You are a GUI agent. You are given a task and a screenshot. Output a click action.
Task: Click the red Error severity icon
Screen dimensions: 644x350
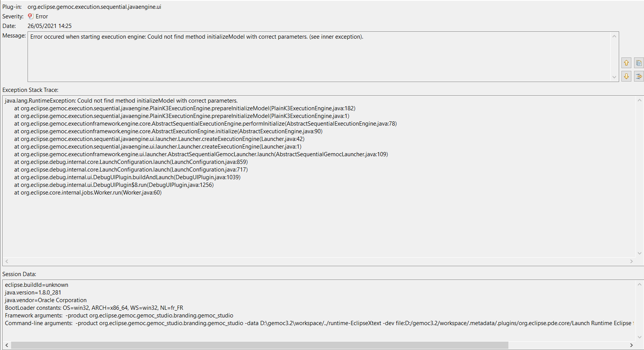(31, 16)
